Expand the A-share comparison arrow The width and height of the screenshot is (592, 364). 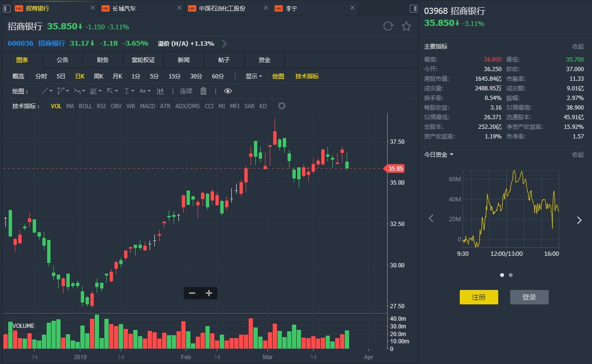pos(224,43)
